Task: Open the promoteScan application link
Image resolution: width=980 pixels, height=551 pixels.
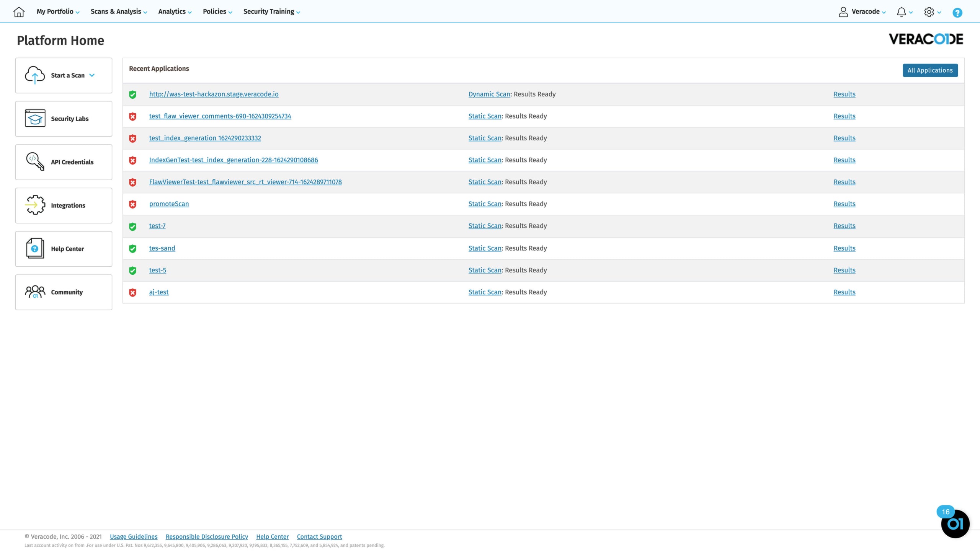Action: (x=169, y=204)
